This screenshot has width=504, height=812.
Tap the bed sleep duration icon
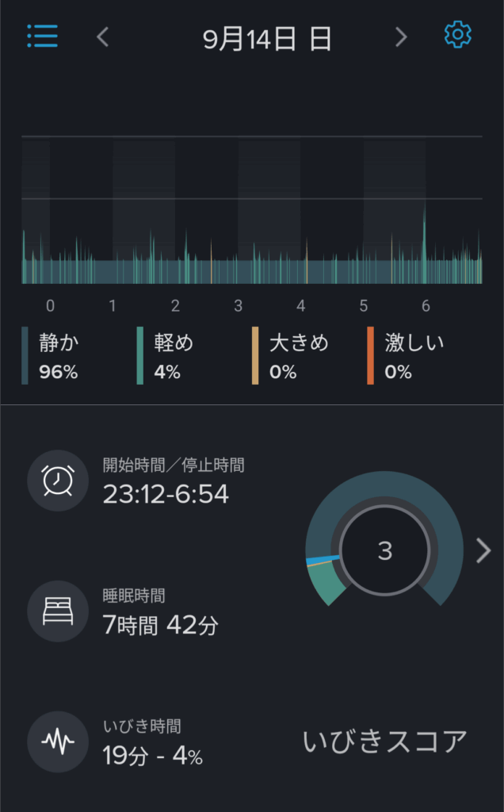(x=57, y=611)
